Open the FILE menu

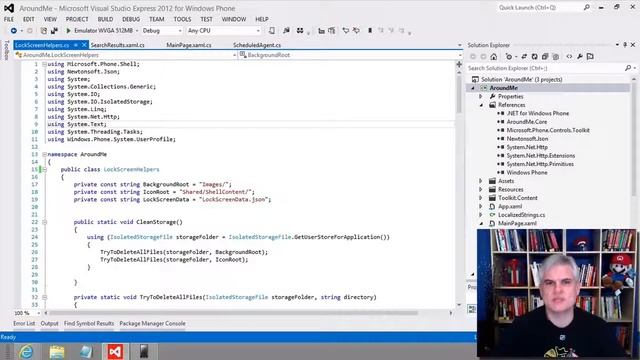[9, 19]
